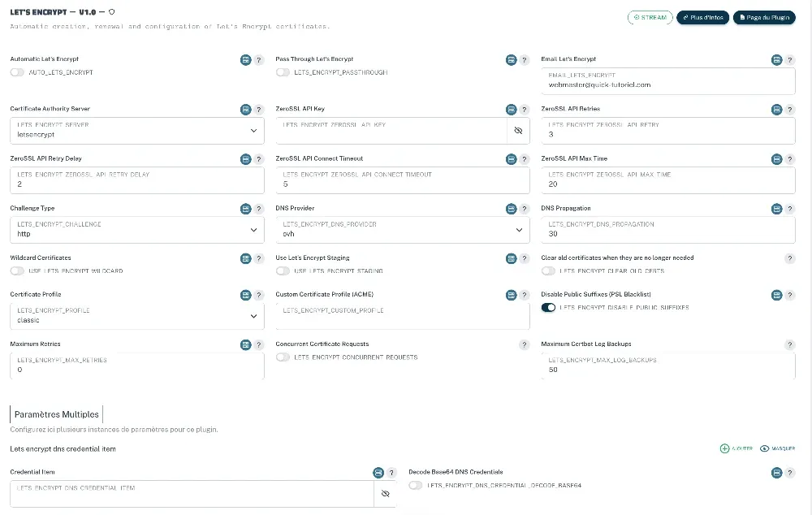
Task: Open the help icon beside Wildcard Certificates
Action: 259,259
